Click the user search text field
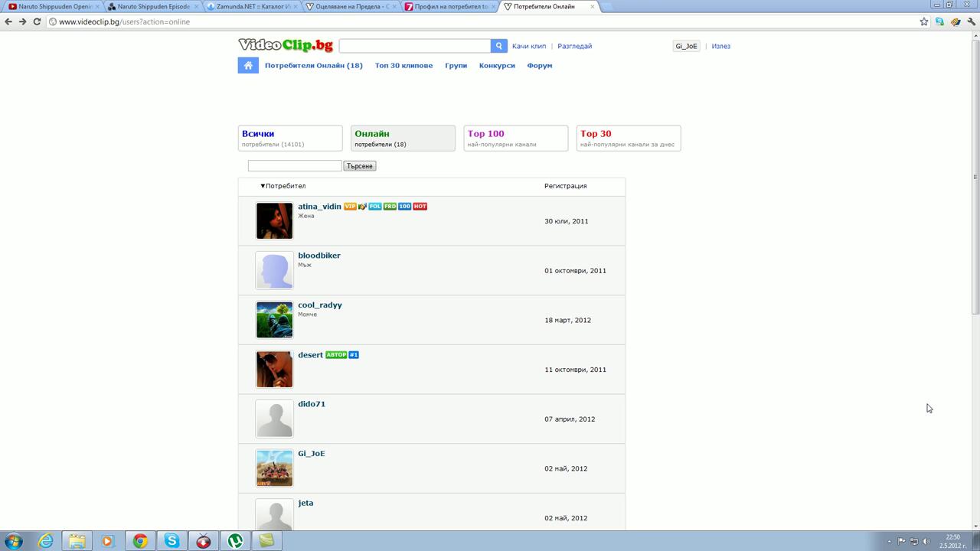This screenshot has height=551, width=980. click(x=295, y=166)
